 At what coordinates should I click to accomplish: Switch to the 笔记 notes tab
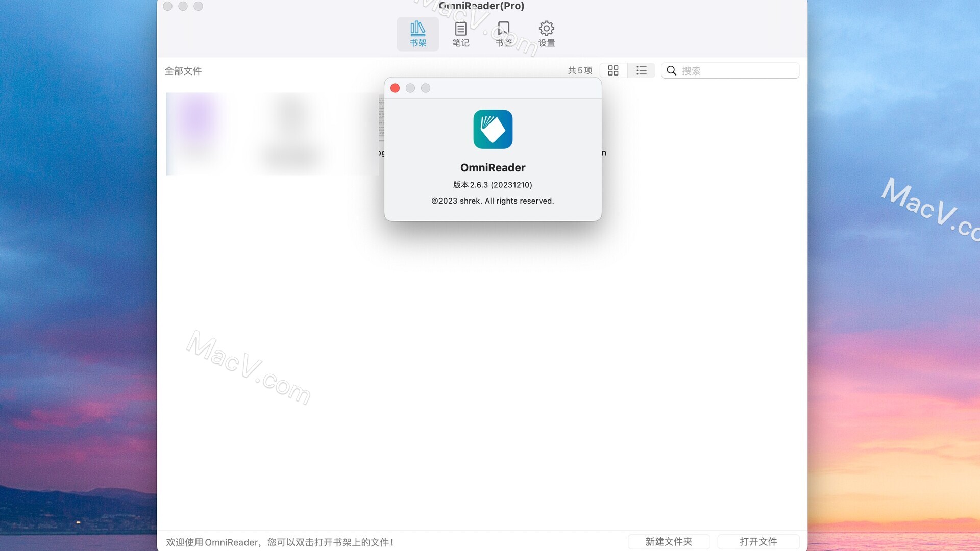click(x=460, y=34)
